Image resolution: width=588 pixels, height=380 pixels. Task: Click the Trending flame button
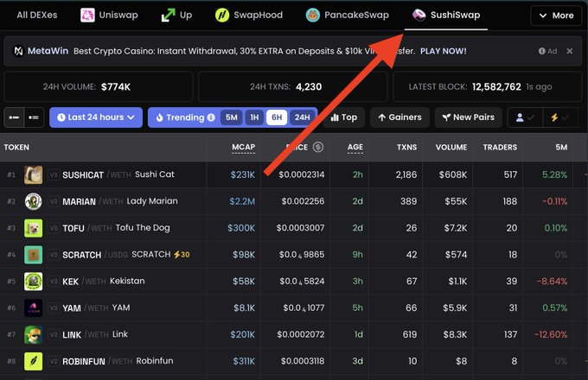pyautogui.click(x=180, y=117)
